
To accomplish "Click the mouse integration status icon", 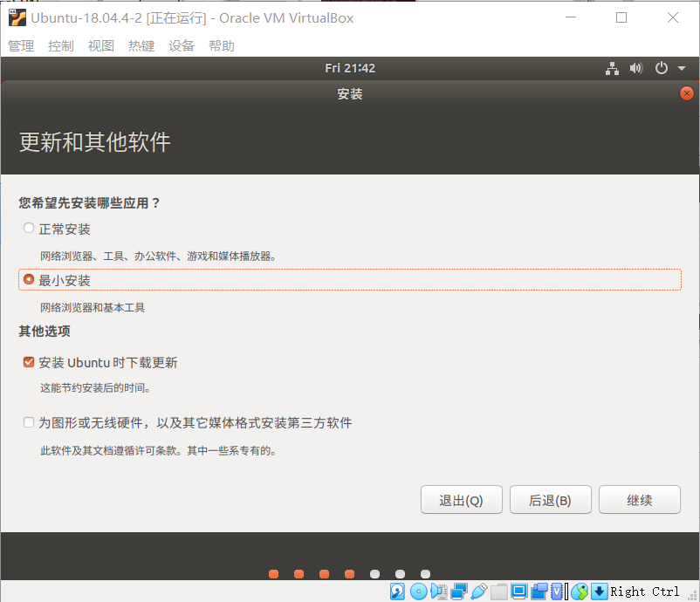I will pyautogui.click(x=580, y=592).
